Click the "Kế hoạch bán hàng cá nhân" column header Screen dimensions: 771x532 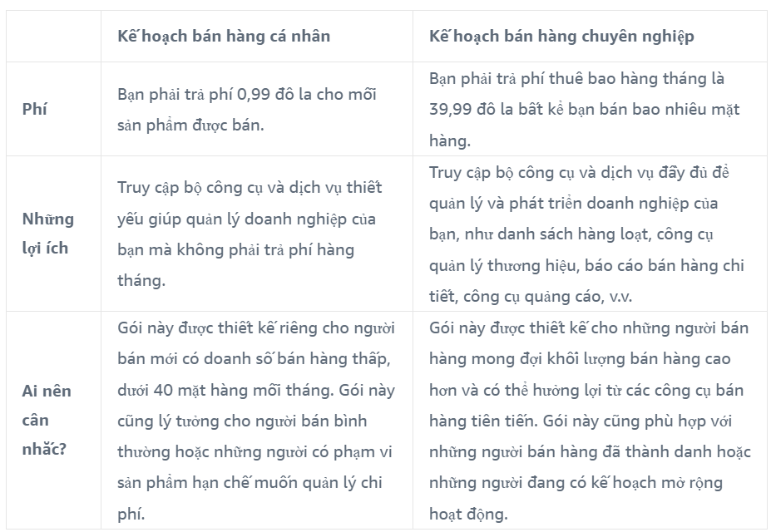(224, 37)
